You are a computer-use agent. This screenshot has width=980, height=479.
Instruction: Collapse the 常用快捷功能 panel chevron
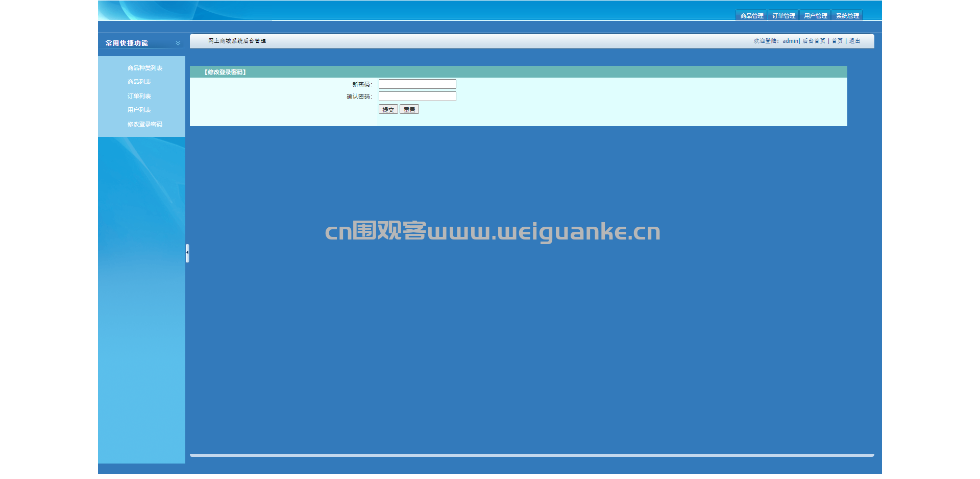[x=178, y=43]
